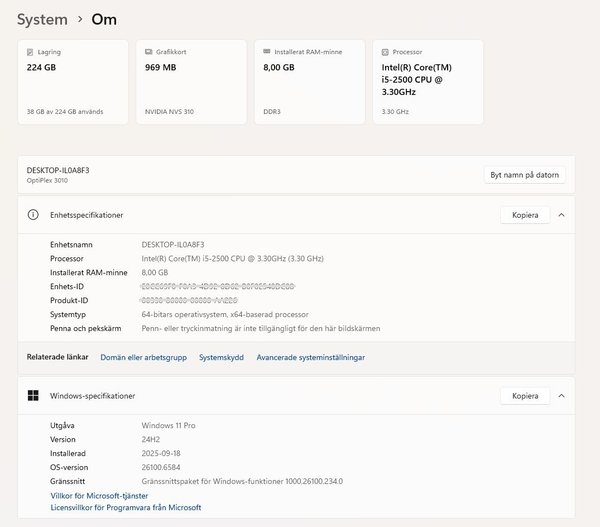The height and width of the screenshot is (527, 600).
Task: Open Licensvillkor för Programvara från Microsoft
Action: 125,508
